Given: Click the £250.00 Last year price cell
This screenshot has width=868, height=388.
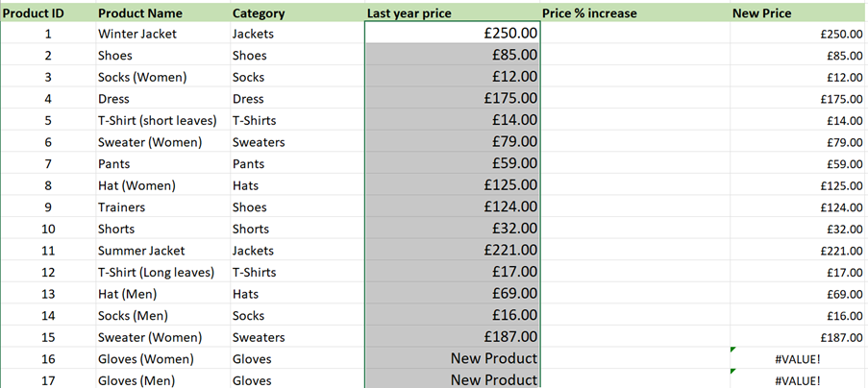Looking at the screenshot, I should pos(452,34).
